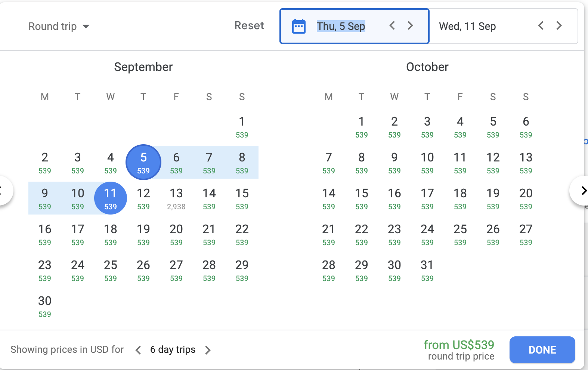Open the Round trip dropdown
The image size is (588, 370).
[x=59, y=26]
